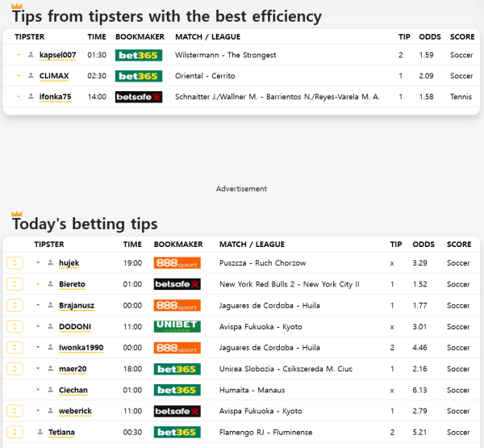Expand the tip details for hujek's row
The height and width of the screenshot is (448, 484).
tap(15, 263)
